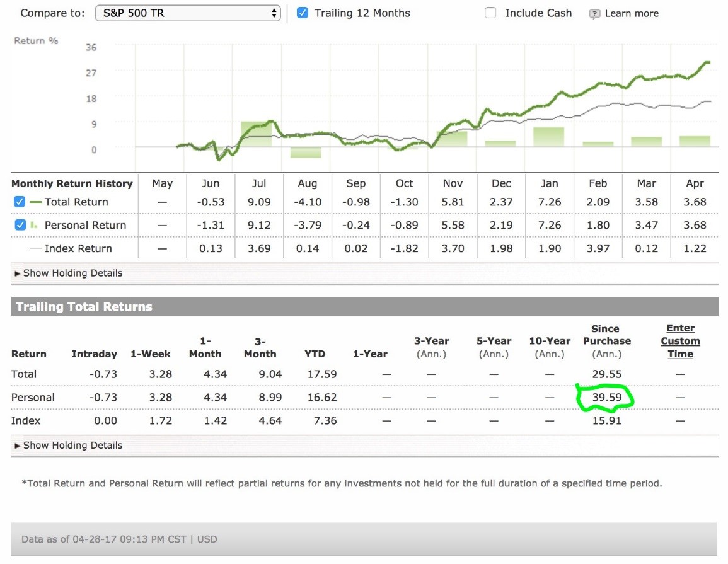Click the Index Return row label
This screenshot has width=728, height=564.
[78, 248]
